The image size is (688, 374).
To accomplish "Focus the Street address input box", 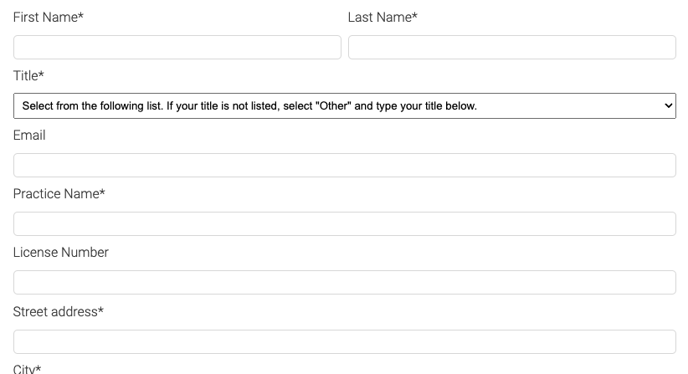I will [344, 342].
